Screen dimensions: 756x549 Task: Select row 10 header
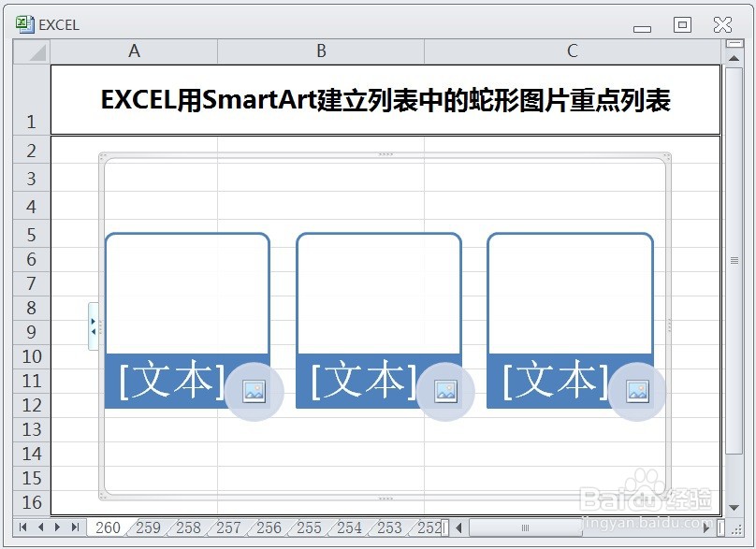(31, 356)
